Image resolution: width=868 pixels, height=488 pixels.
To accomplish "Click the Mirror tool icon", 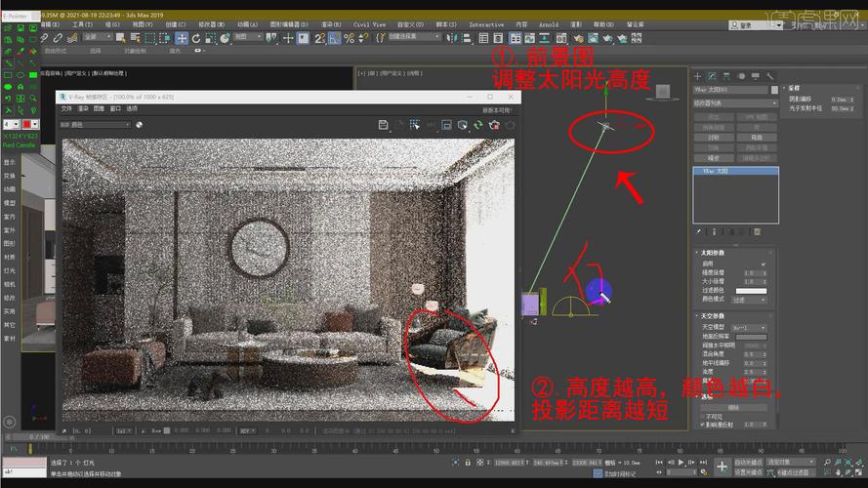I will click(x=452, y=38).
